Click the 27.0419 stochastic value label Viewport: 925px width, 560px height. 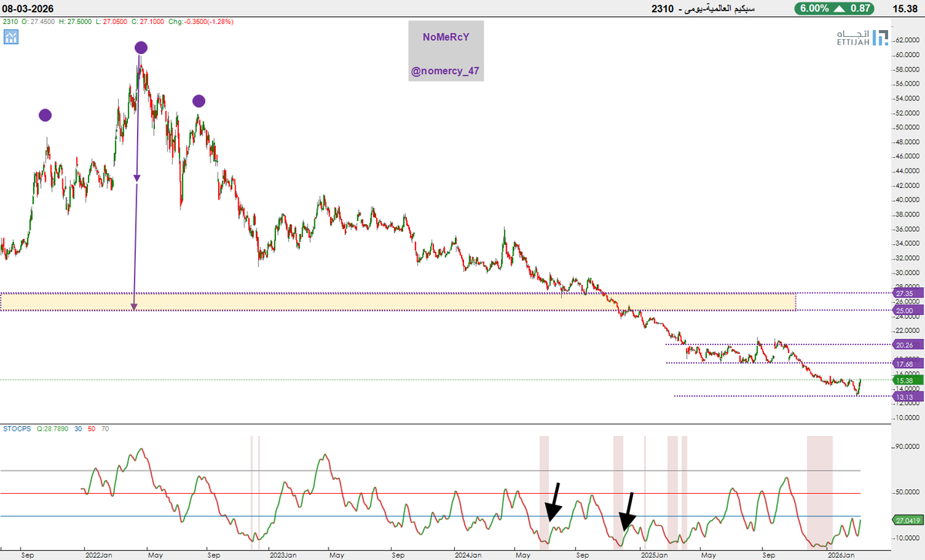906,520
